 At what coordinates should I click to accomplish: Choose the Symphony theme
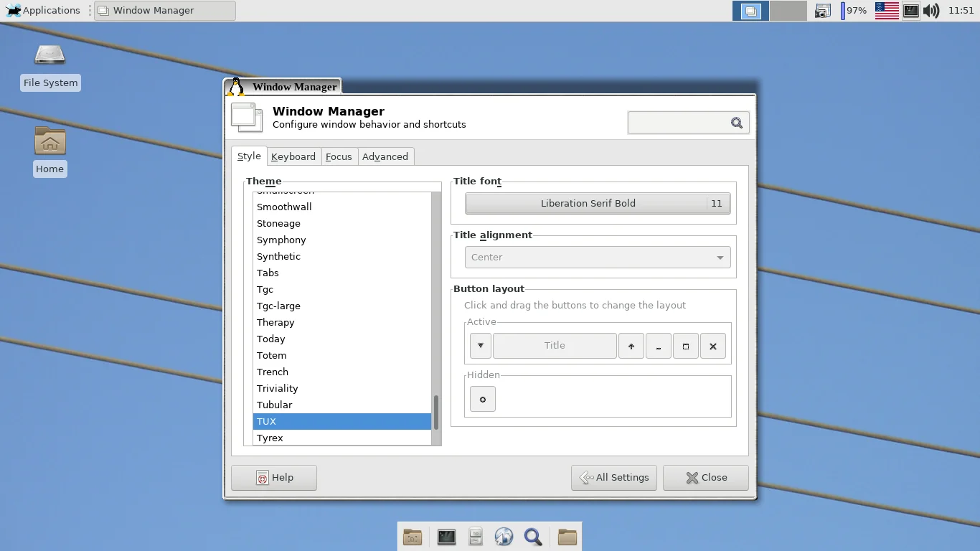point(342,240)
